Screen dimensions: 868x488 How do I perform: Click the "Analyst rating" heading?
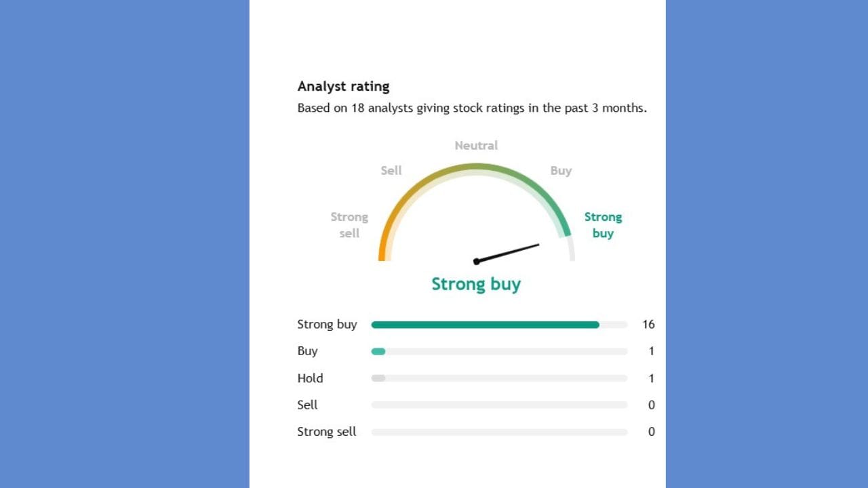click(x=343, y=87)
